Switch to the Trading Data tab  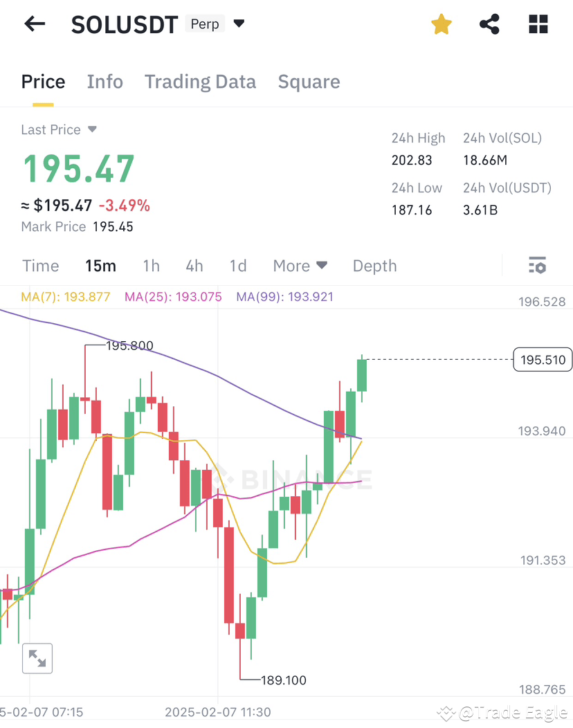pyautogui.click(x=200, y=82)
